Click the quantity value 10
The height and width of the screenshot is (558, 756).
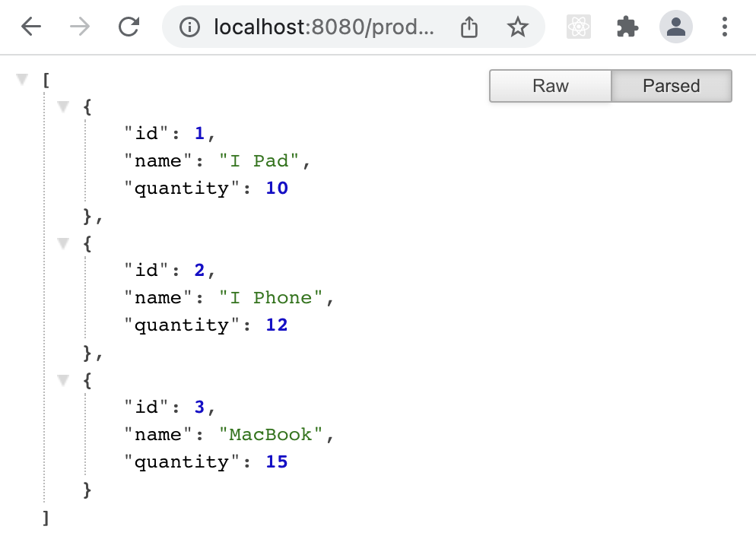277,188
